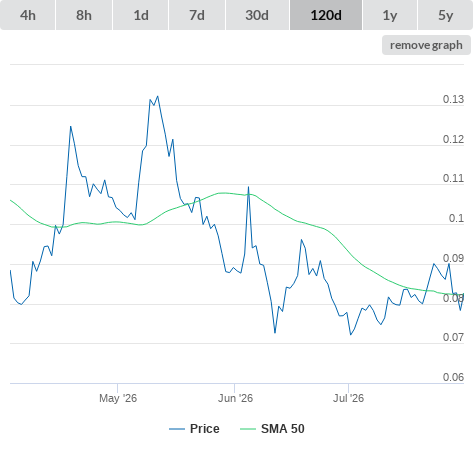Switch chart to 1y range

coord(390,15)
